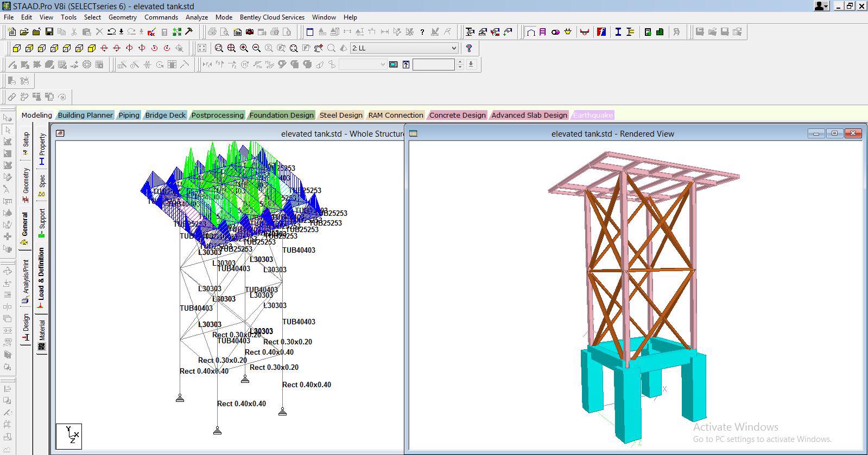
Task: Select the Nodes Cursor in the left toolbar
Action: click(x=8, y=118)
